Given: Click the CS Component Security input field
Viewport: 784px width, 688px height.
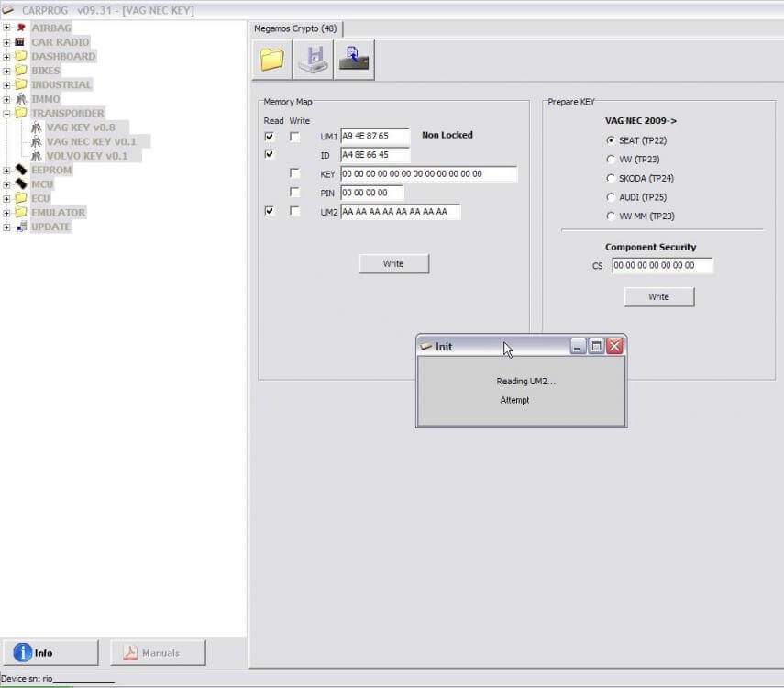Looking at the screenshot, I should [662, 266].
